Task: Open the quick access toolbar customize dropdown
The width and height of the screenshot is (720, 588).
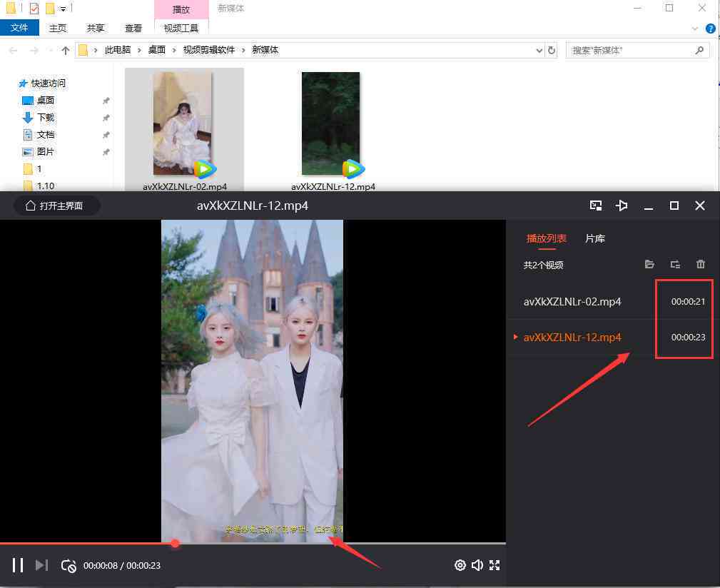Action: coord(63,9)
